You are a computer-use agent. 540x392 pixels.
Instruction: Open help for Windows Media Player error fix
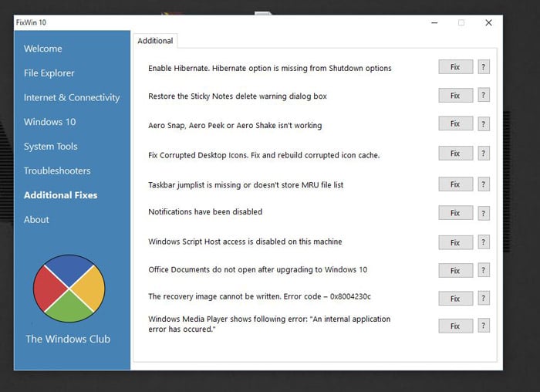coord(484,326)
